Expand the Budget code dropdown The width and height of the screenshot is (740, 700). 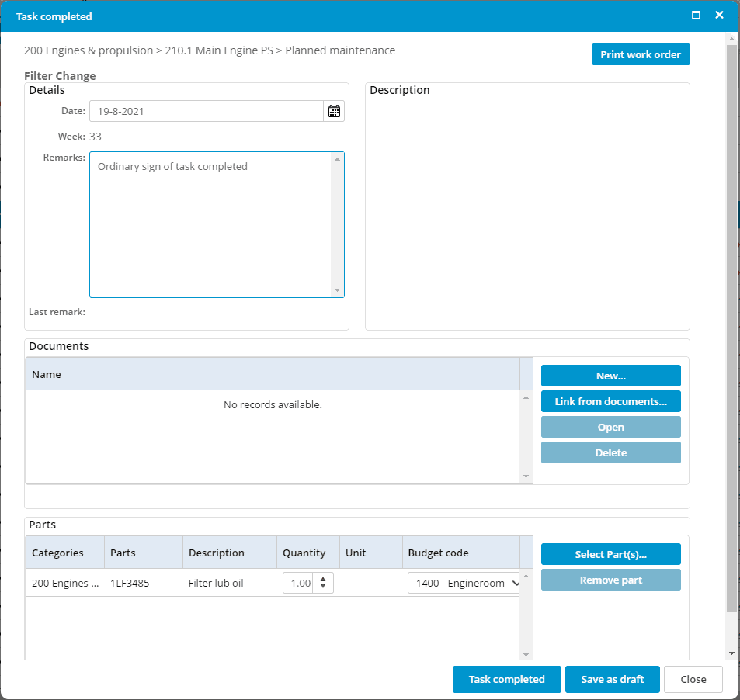click(512, 584)
